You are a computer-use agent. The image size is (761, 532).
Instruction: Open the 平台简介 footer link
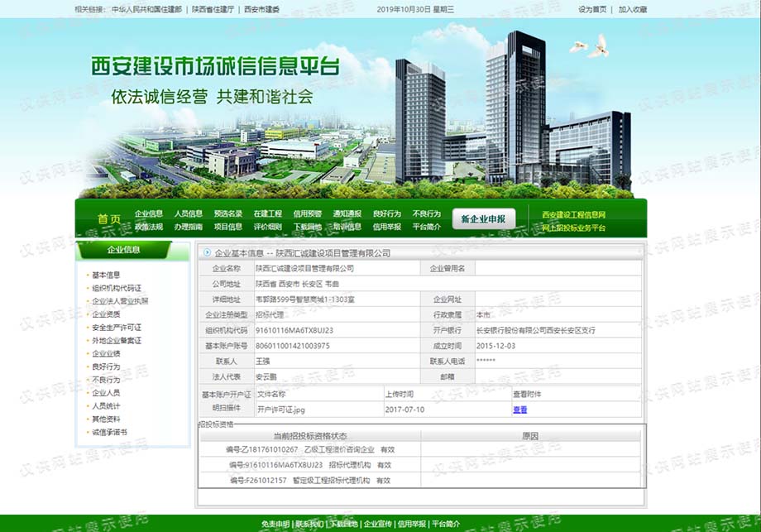click(x=446, y=524)
